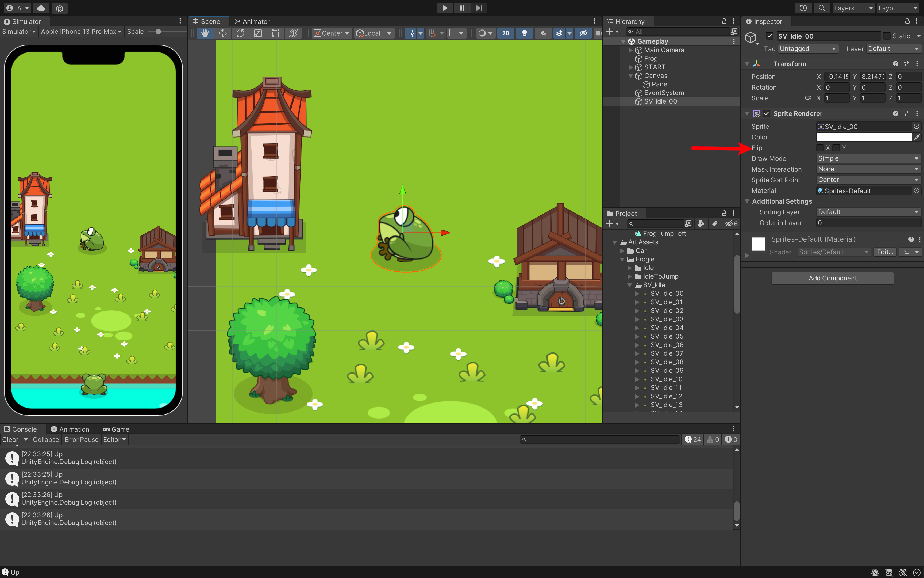Click Project search by label icon

point(714,224)
